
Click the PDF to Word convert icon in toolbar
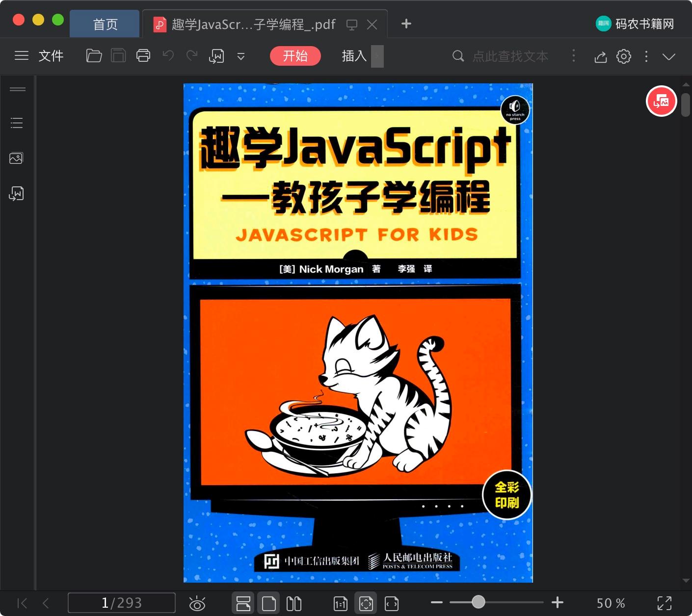click(x=216, y=56)
